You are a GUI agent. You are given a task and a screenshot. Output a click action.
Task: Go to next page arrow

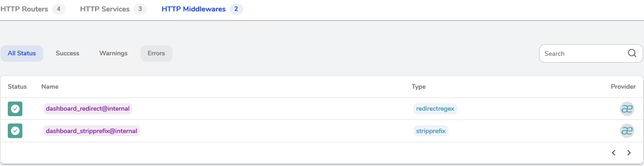[x=629, y=153]
